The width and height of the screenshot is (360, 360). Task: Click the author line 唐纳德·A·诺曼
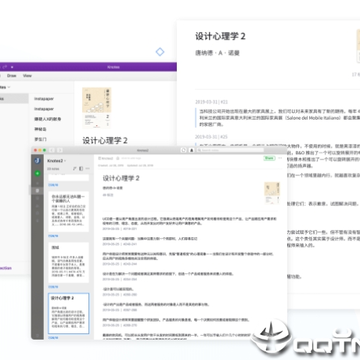(x=217, y=53)
